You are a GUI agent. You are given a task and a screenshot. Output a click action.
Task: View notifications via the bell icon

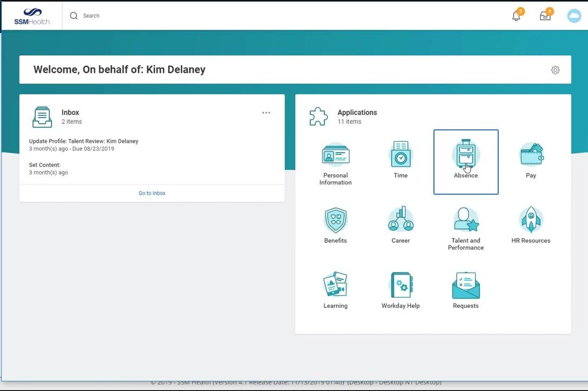[x=517, y=15]
